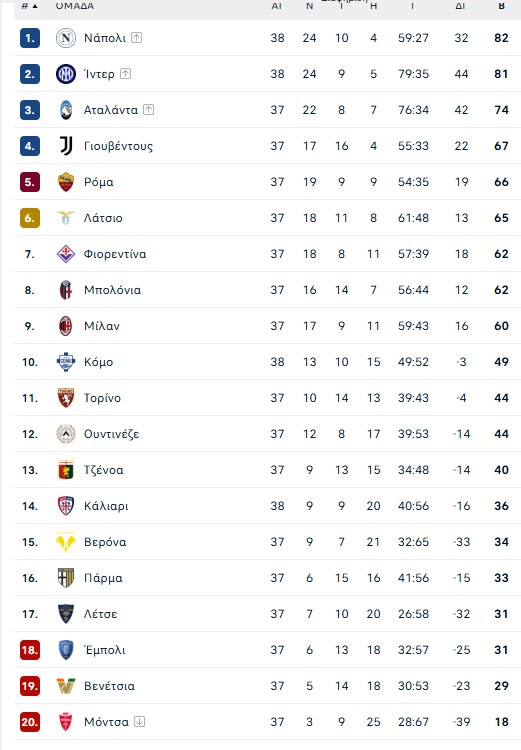Screen dimensions: 521x750
Task: Click down-arrow icon beside Μόντσα
Action: [x=139, y=721]
